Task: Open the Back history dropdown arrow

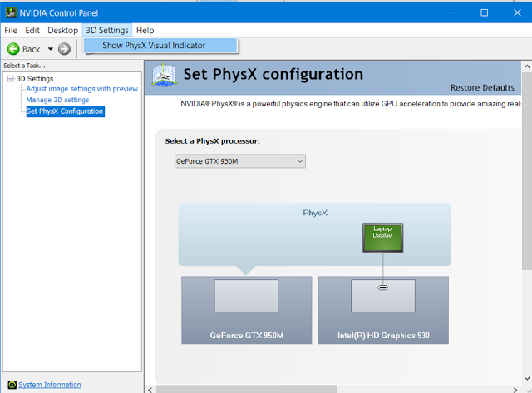Action: click(50, 49)
